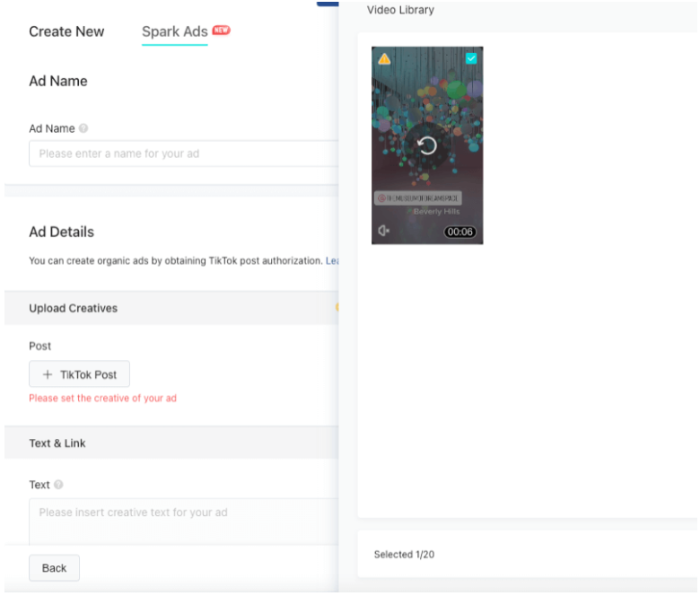Click the warning triangle on the video thumbnail
This screenshot has height=596, width=700.
384,59
